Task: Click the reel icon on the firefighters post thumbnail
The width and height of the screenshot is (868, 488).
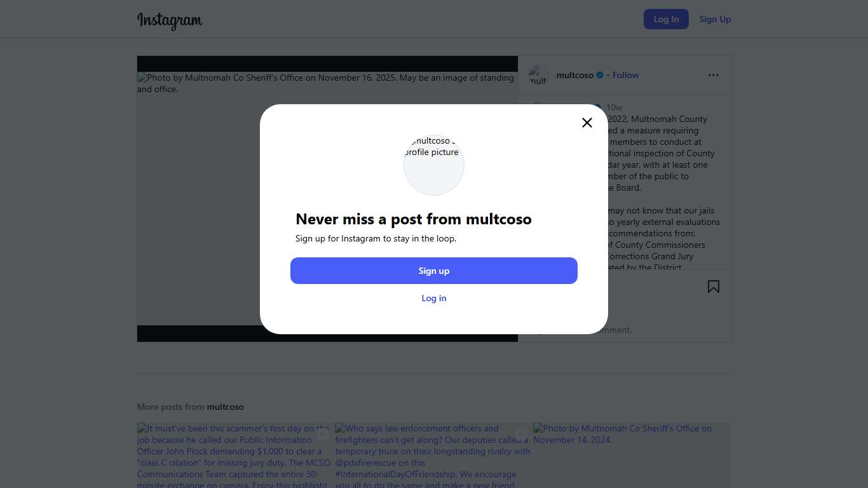Action: tap(521, 435)
